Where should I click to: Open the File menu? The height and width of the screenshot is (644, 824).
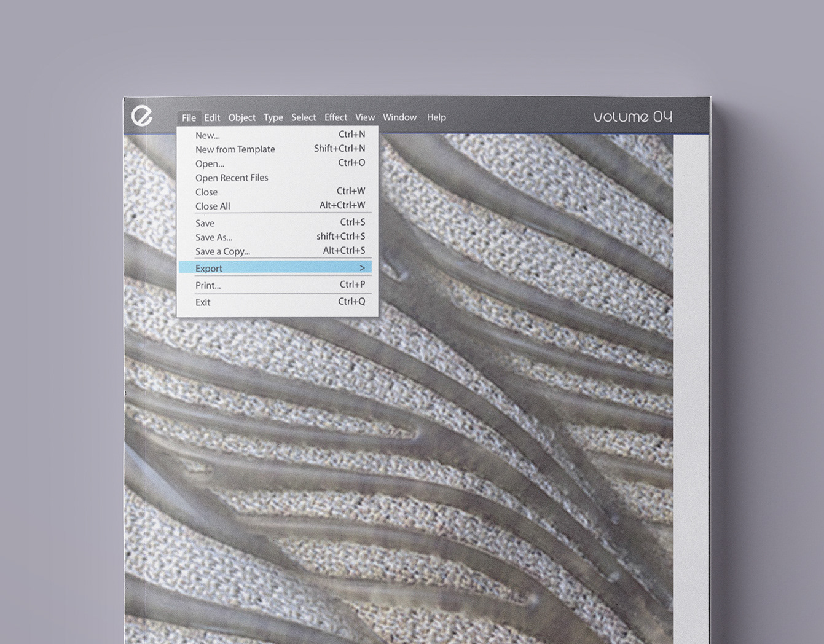coord(189,118)
